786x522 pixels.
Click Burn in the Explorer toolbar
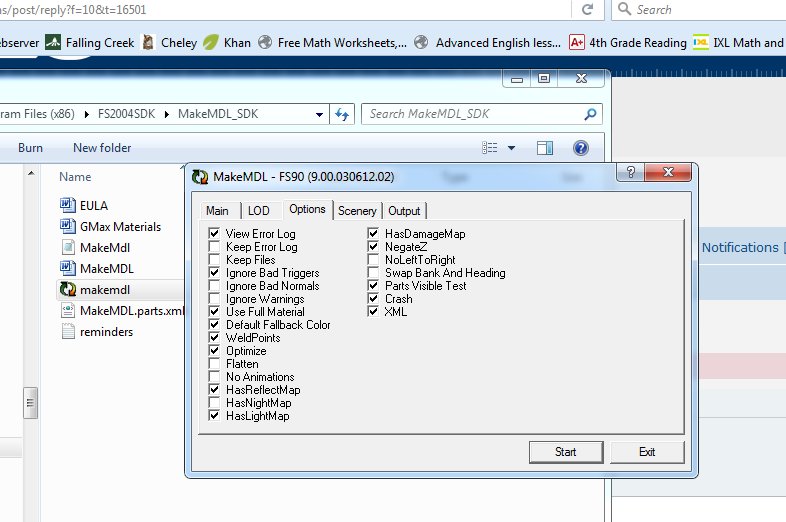point(30,148)
